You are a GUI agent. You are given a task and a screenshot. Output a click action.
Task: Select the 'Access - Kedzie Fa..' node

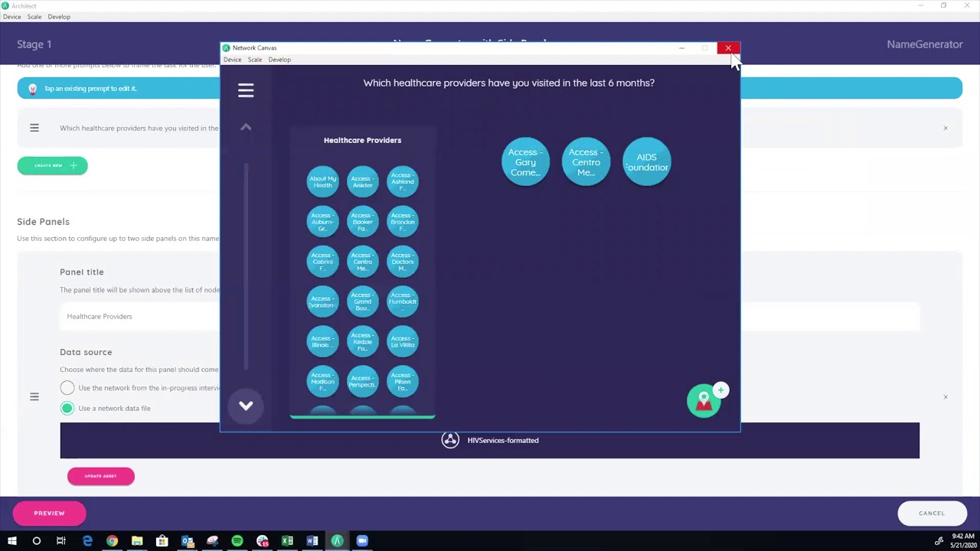point(363,341)
